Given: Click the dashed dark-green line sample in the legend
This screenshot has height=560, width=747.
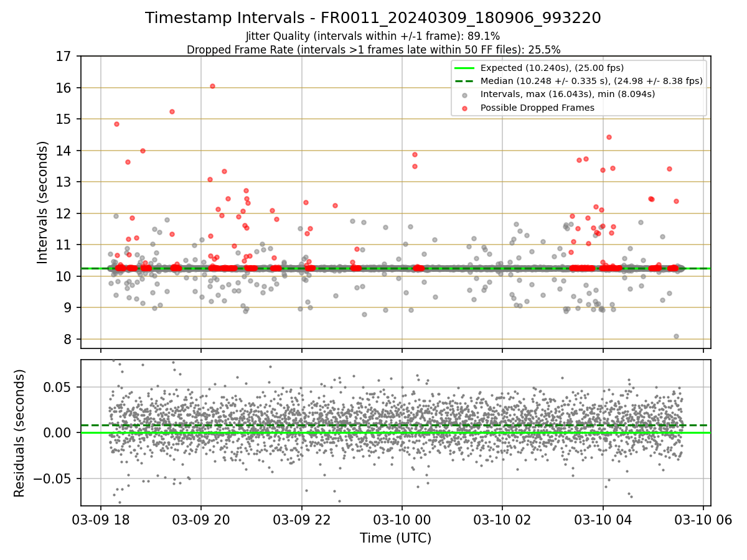Looking at the screenshot, I should point(464,81).
